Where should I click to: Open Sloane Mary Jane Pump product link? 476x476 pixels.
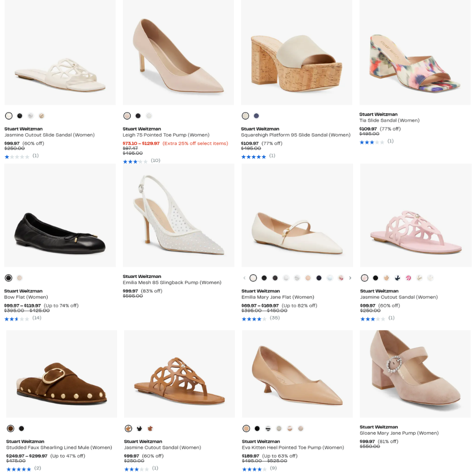tap(399, 433)
